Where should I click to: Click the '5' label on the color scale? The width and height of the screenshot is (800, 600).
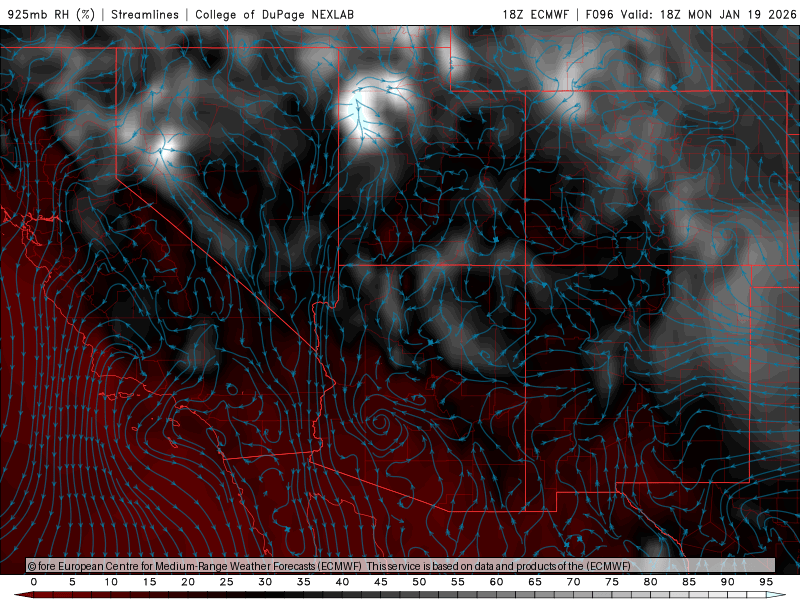pos(72,582)
